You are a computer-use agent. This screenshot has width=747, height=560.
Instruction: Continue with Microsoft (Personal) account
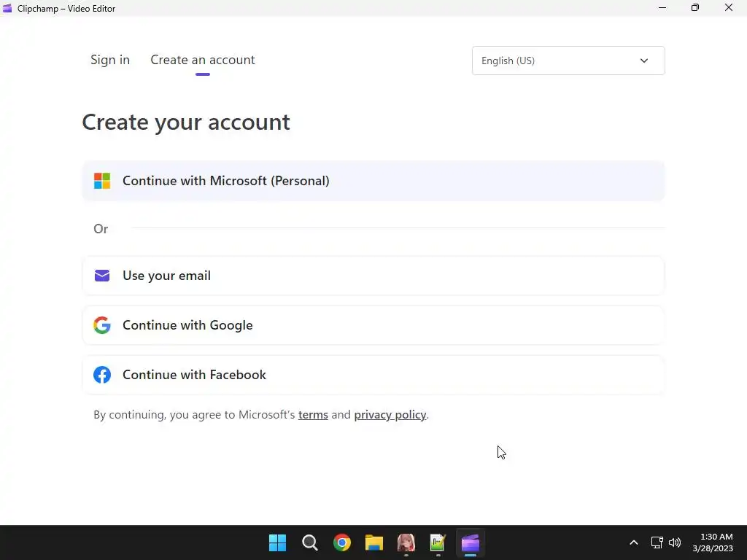373,181
